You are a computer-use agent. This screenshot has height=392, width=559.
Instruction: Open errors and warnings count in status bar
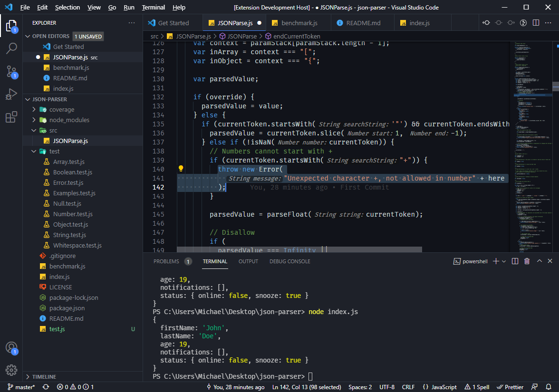(x=75, y=387)
